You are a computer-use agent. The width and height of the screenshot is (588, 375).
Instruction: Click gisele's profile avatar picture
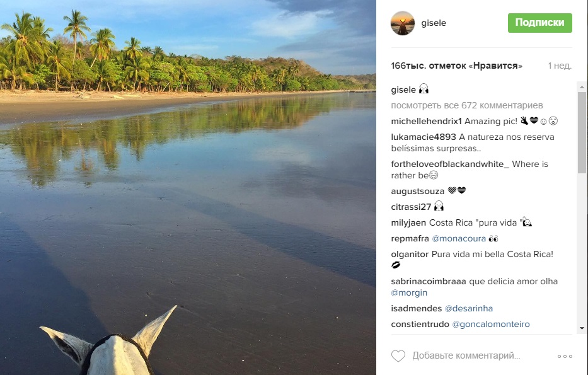click(x=403, y=23)
